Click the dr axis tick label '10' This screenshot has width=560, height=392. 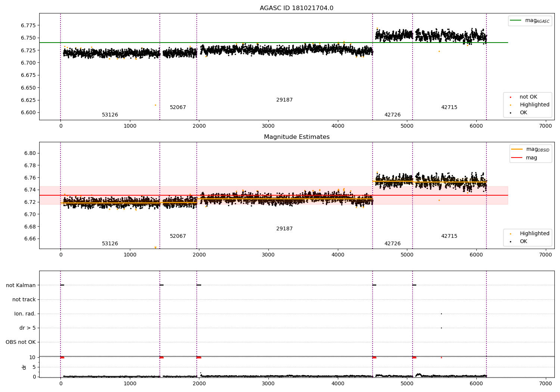pos(33,357)
